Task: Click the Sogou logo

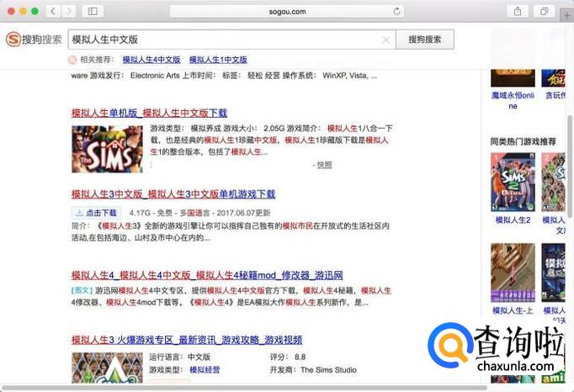Action: tap(34, 40)
